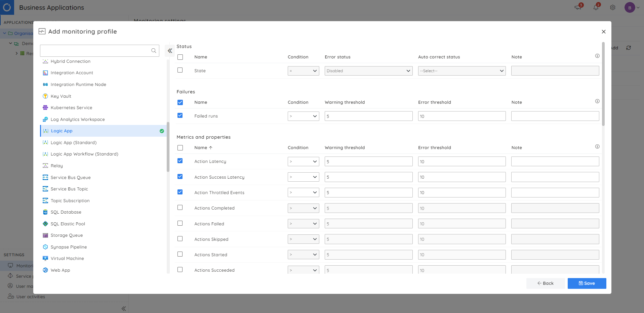Image resolution: width=644 pixels, height=313 pixels.
Task: Select the Service Bus Queue resource icon
Action: (46, 177)
